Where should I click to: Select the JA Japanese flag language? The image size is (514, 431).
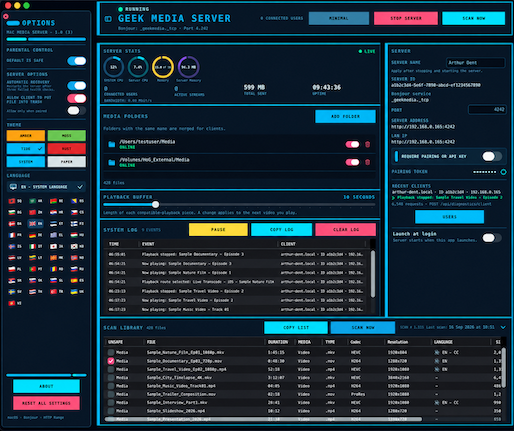pyautogui.click(x=57, y=246)
